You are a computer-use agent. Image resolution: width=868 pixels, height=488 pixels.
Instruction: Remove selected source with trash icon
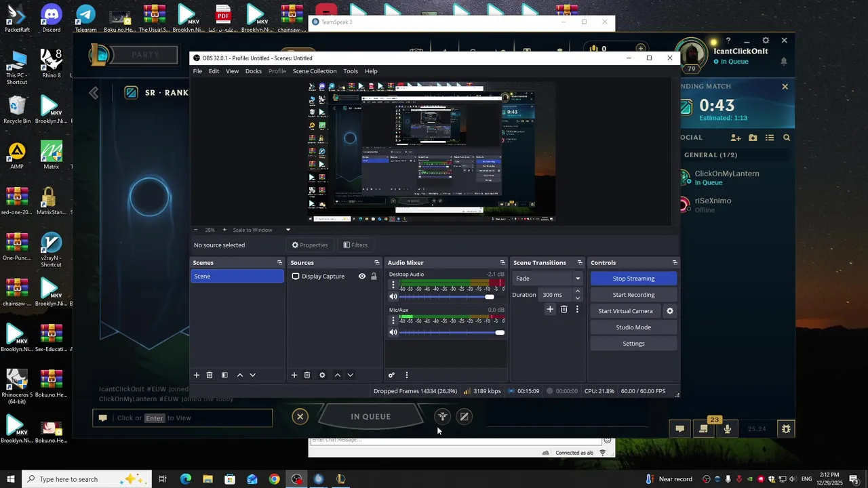pyautogui.click(x=307, y=375)
